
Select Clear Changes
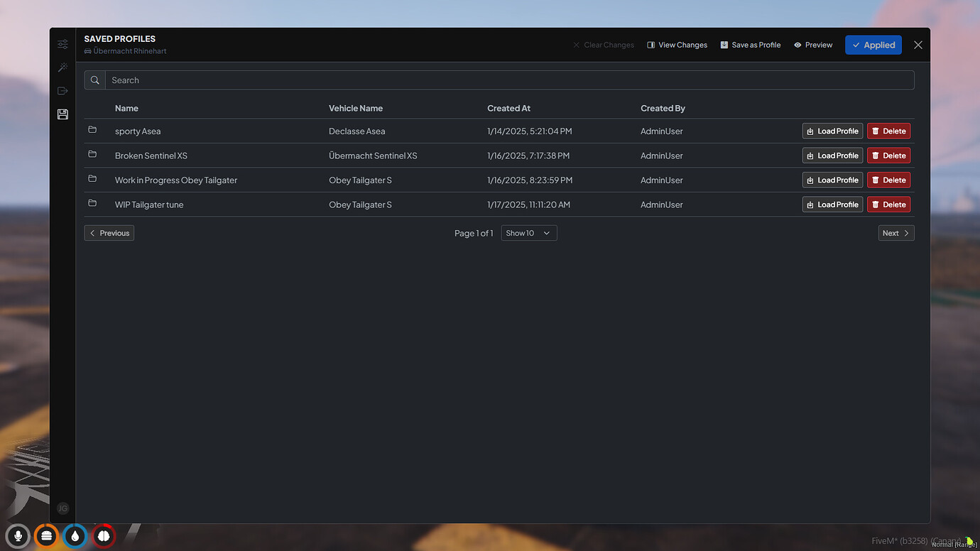click(x=603, y=44)
